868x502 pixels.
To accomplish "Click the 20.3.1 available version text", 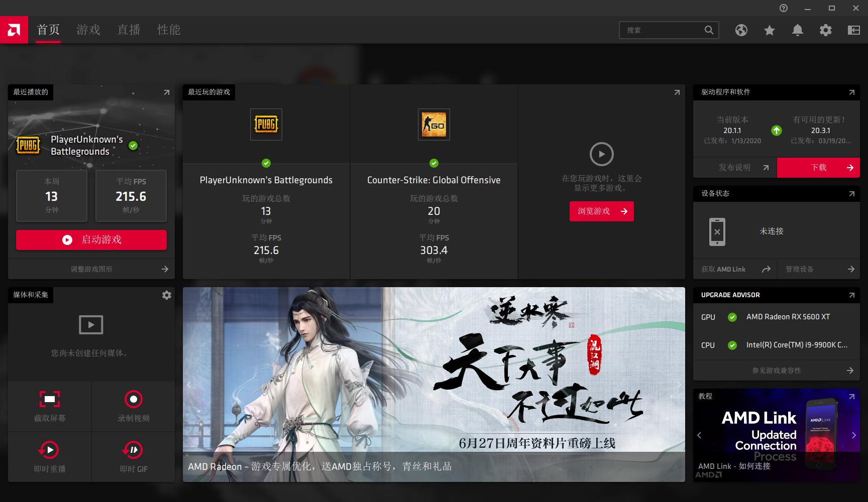I will pyautogui.click(x=821, y=131).
